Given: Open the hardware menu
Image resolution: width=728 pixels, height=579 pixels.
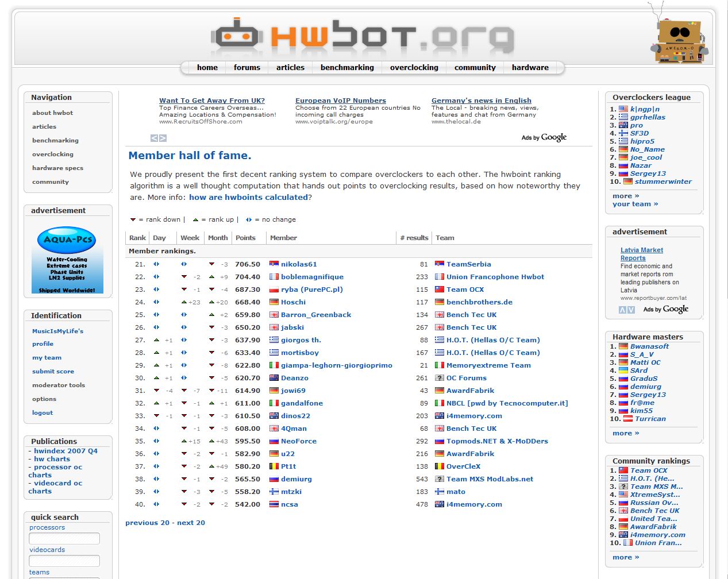Looking at the screenshot, I should pos(530,67).
